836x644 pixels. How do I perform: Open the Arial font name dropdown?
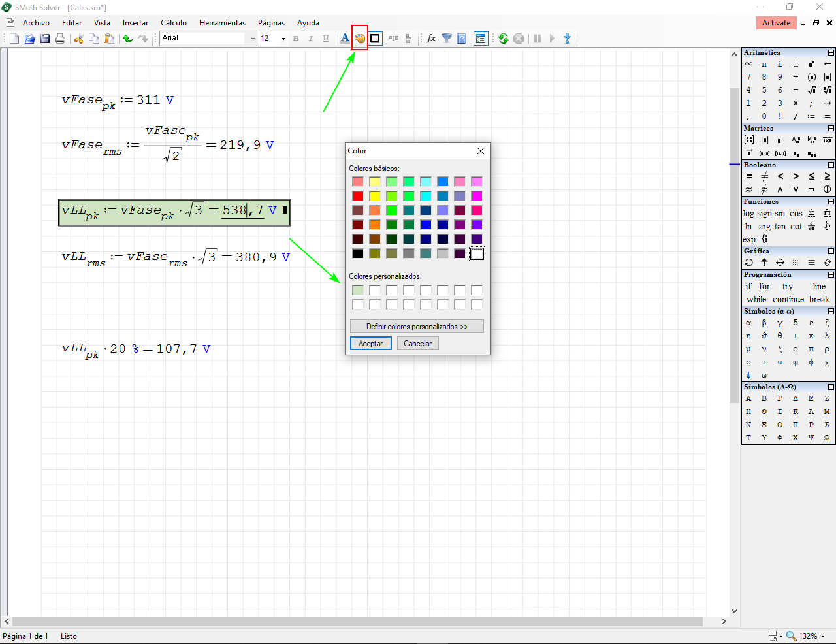253,39
